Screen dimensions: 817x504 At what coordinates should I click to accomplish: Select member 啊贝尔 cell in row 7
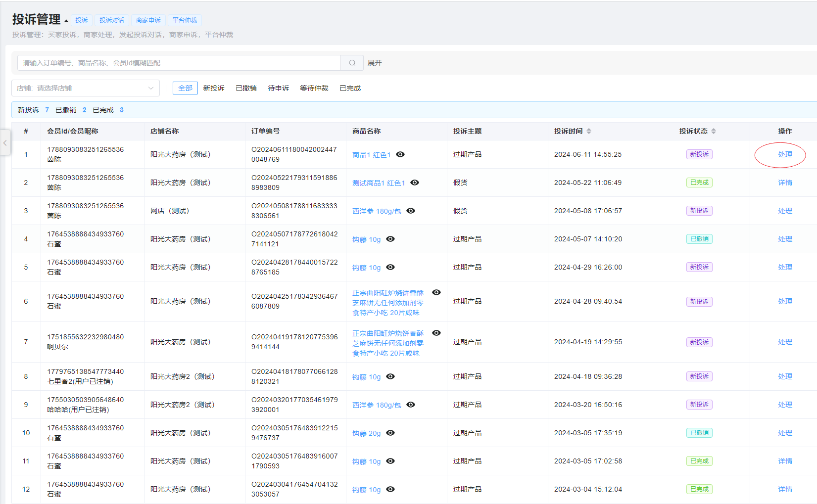[x=85, y=342]
